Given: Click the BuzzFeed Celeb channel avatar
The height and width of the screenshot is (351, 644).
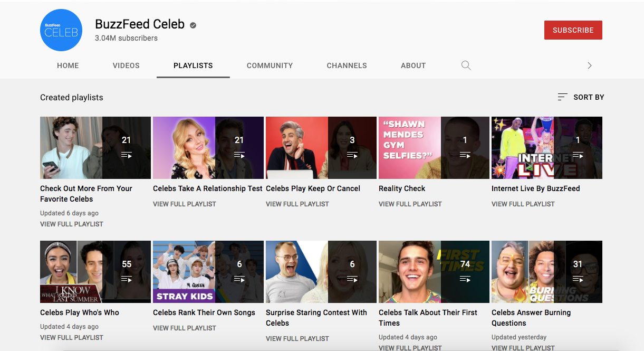Looking at the screenshot, I should tap(62, 30).
